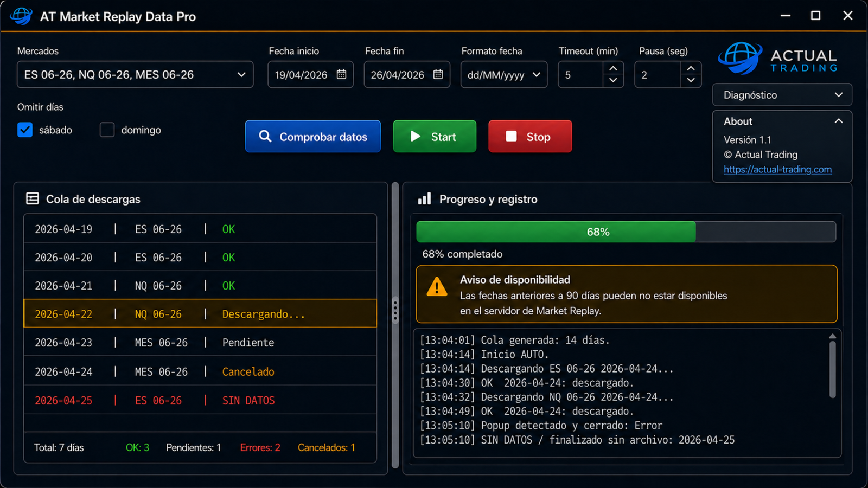Decrease the Pausa seconds with down arrow
The height and width of the screenshot is (488, 868).
pyautogui.click(x=691, y=80)
